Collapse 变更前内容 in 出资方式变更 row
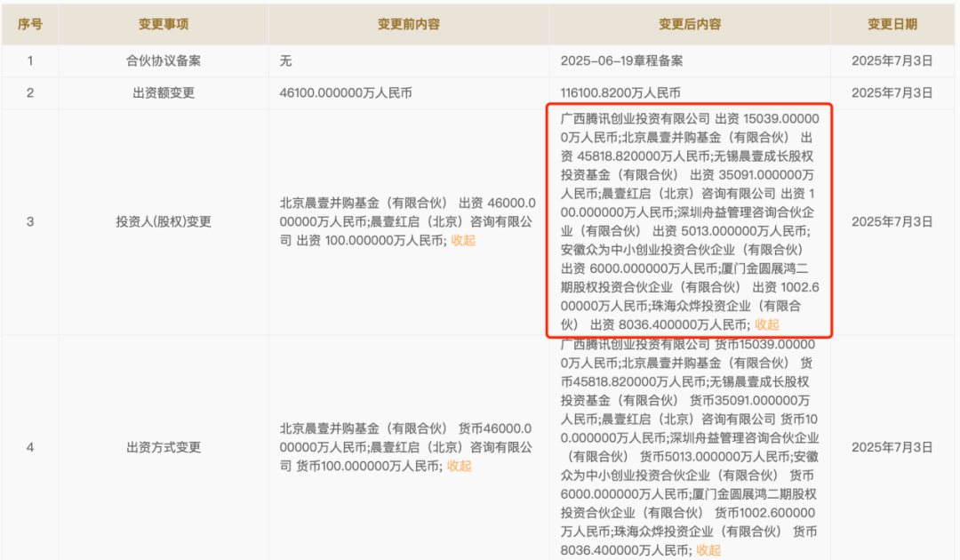This screenshot has width=960, height=560. point(459,467)
